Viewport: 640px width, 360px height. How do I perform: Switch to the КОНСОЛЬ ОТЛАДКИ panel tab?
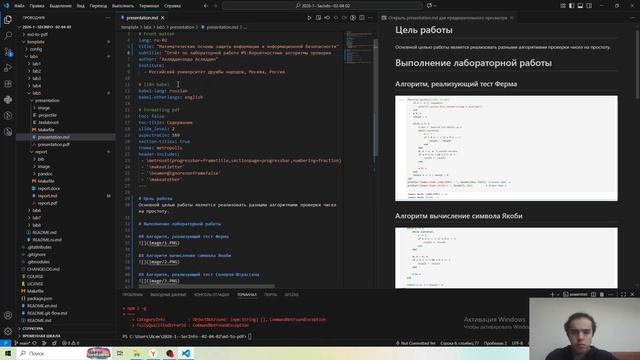click(x=211, y=294)
